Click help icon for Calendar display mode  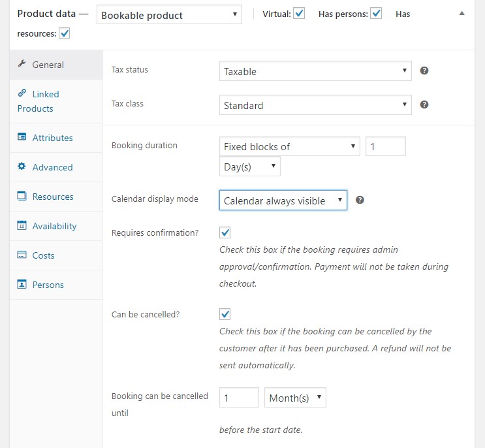(x=360, y=200)
